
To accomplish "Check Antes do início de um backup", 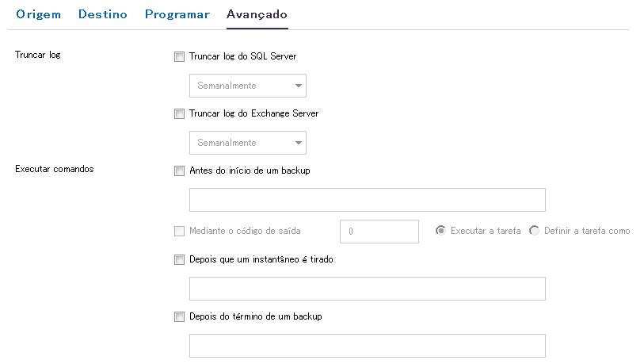I will 179,171.
